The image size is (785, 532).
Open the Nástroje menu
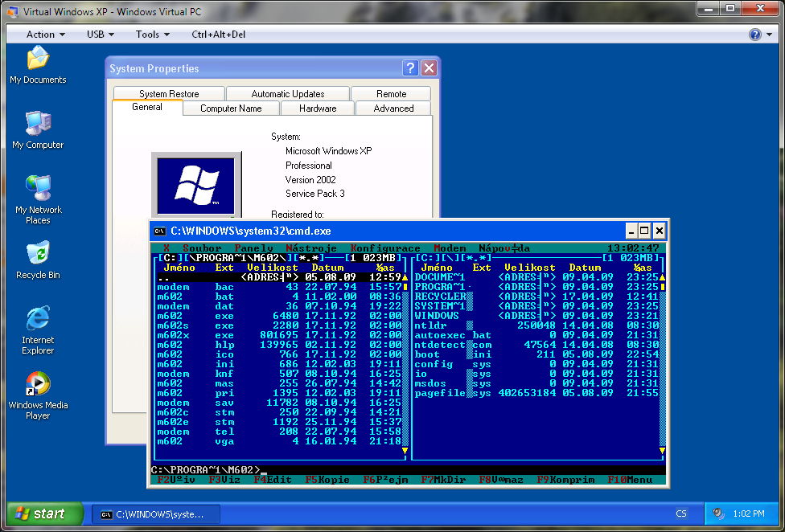click(311, 248)
